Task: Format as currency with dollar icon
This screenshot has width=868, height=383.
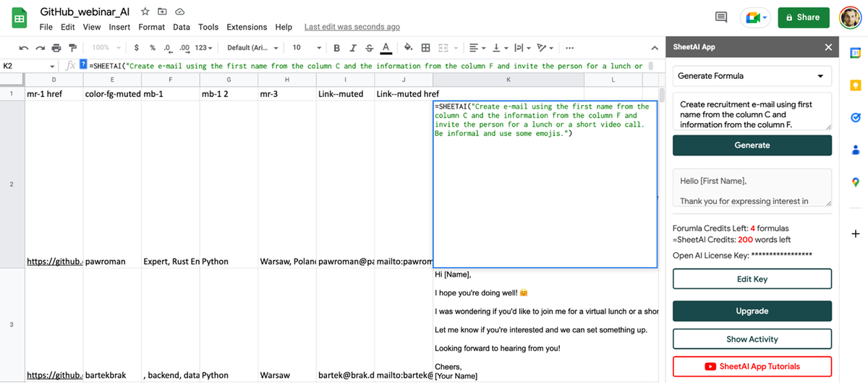Action: 136,48
